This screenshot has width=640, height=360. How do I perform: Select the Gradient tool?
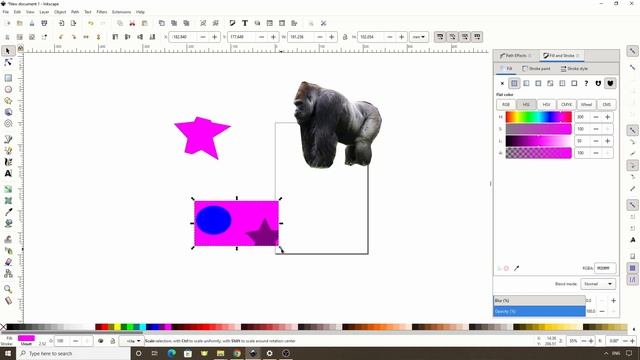coord(8,189)
